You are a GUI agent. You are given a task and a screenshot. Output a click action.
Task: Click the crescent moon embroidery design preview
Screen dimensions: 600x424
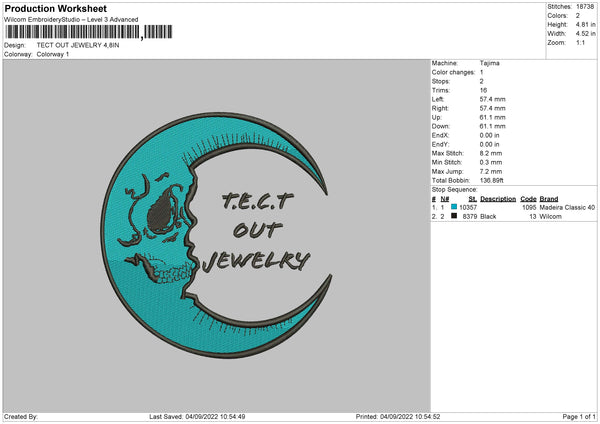click(217, 235)
